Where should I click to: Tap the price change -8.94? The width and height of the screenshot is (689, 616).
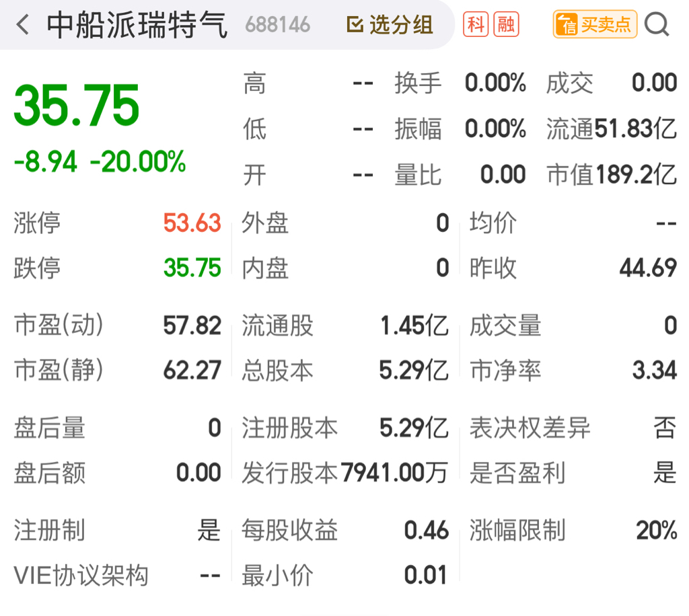(x=46, y=161)
